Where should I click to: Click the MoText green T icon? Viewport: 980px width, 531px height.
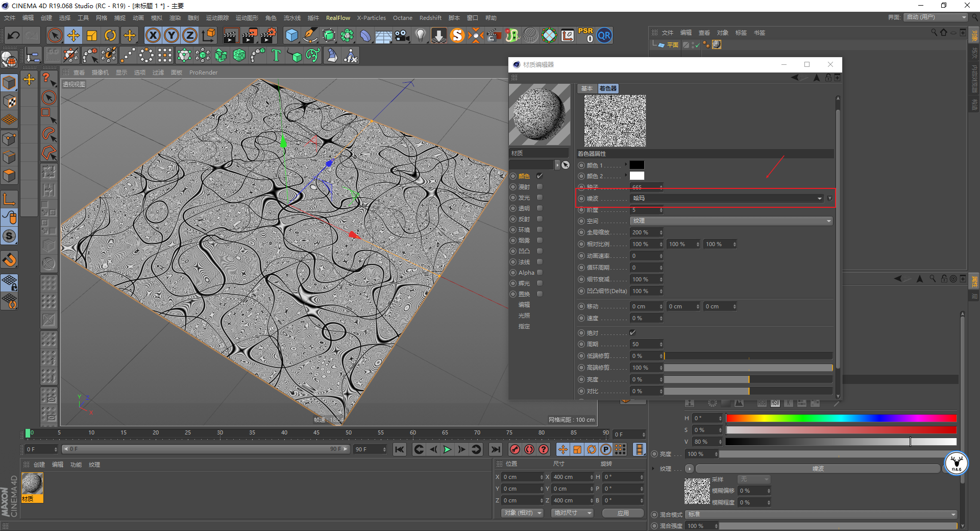pos(276,55)
